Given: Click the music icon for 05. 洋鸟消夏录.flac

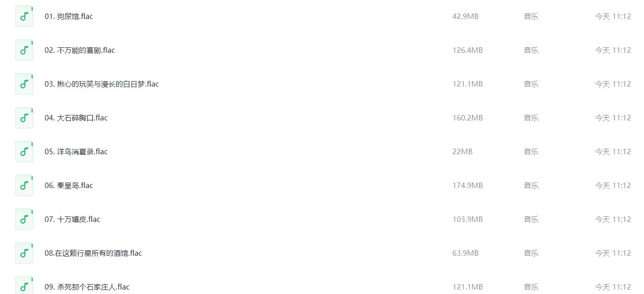Looking at the screenshot, I should pos(24,152).
